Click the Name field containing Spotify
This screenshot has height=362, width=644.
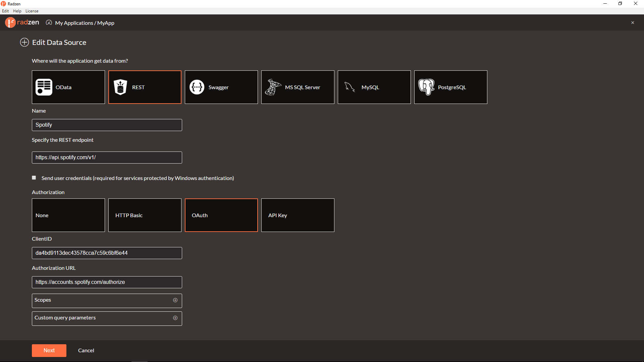107,125
